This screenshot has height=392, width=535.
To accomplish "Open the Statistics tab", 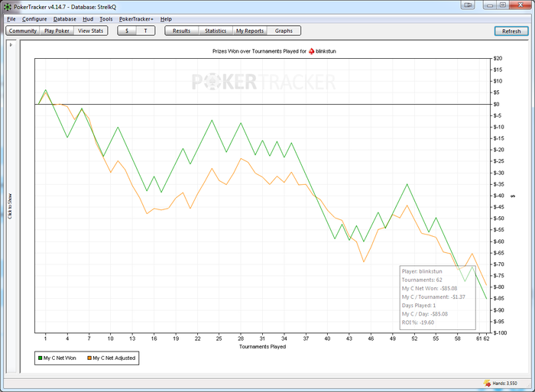I will click(x=216, y=31).
